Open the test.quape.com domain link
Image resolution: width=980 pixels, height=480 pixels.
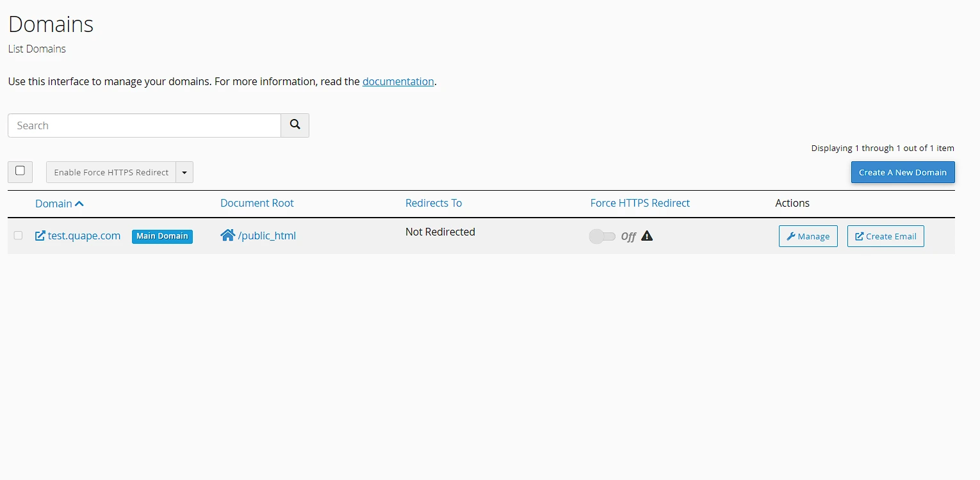(84, 236)
